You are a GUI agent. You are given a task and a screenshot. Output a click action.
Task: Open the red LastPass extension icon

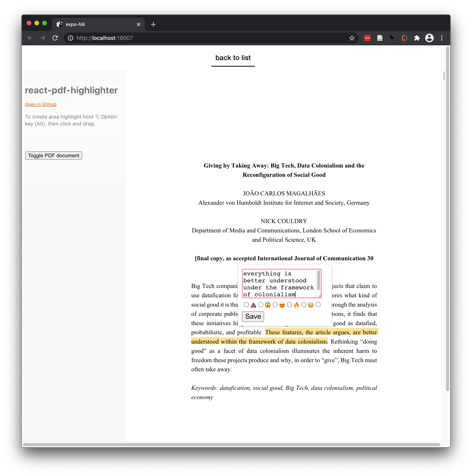[x=367, y=38]
